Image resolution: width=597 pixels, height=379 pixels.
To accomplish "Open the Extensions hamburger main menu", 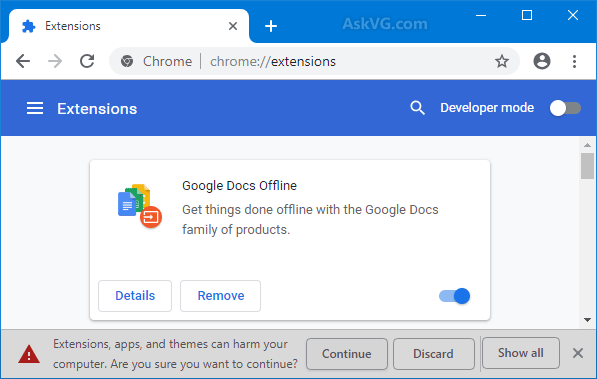I will tap(35, 108).
